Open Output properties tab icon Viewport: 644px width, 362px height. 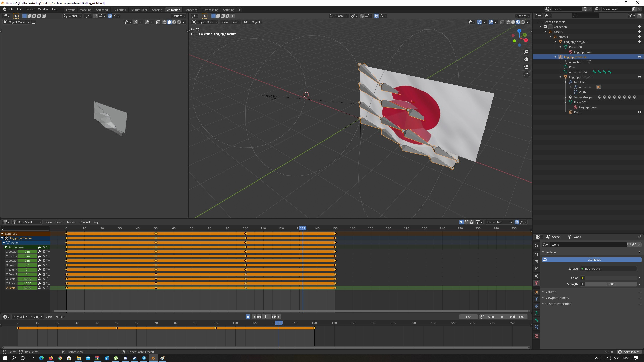(536, 262)
